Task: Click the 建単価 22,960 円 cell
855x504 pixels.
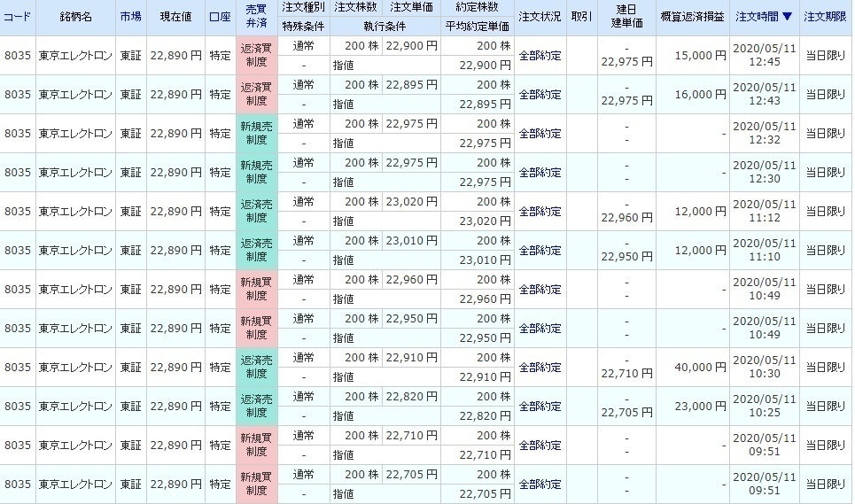Action: (626, 218)
